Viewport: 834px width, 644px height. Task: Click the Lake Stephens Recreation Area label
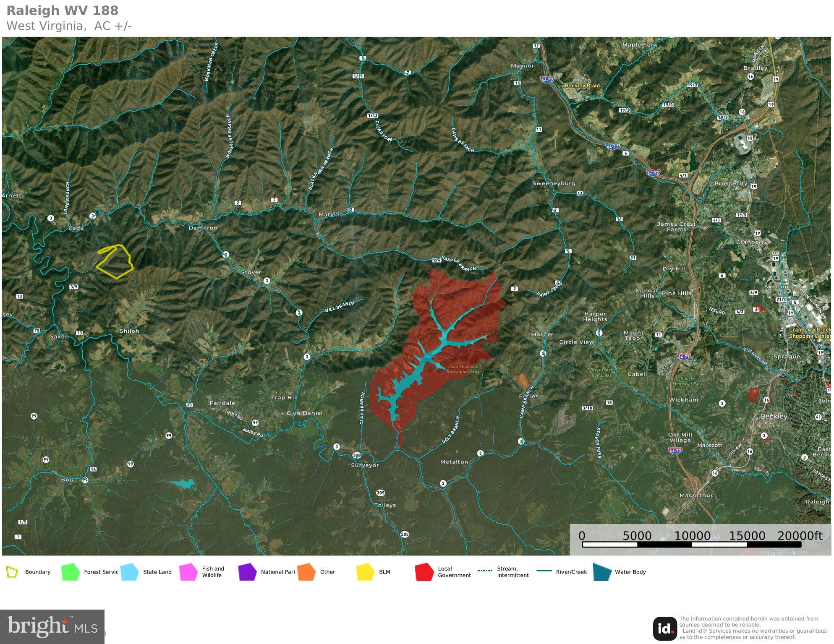(463, 369)
